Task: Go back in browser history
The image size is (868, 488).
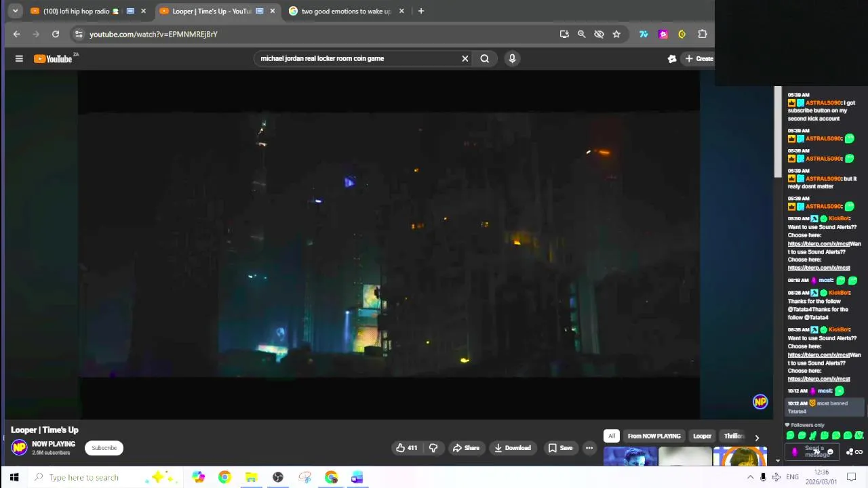Action: pyautogui.click(x=17, y=34)
